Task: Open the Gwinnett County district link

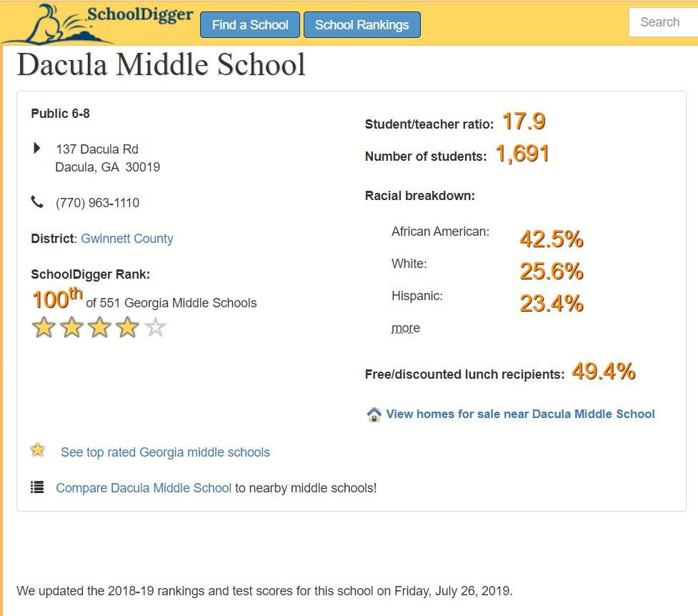Action: [126, 238]
